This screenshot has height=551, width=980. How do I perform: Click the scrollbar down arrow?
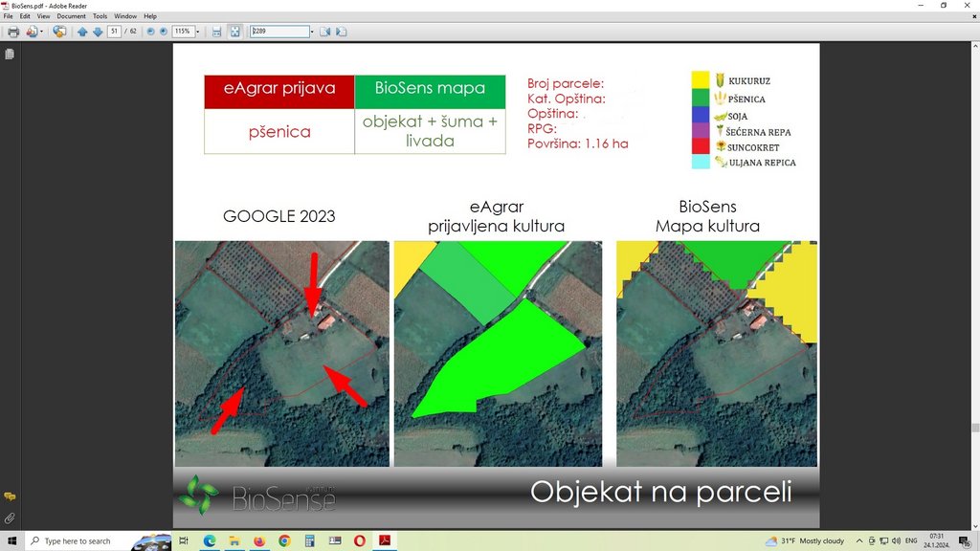click(x=975, y=526)
